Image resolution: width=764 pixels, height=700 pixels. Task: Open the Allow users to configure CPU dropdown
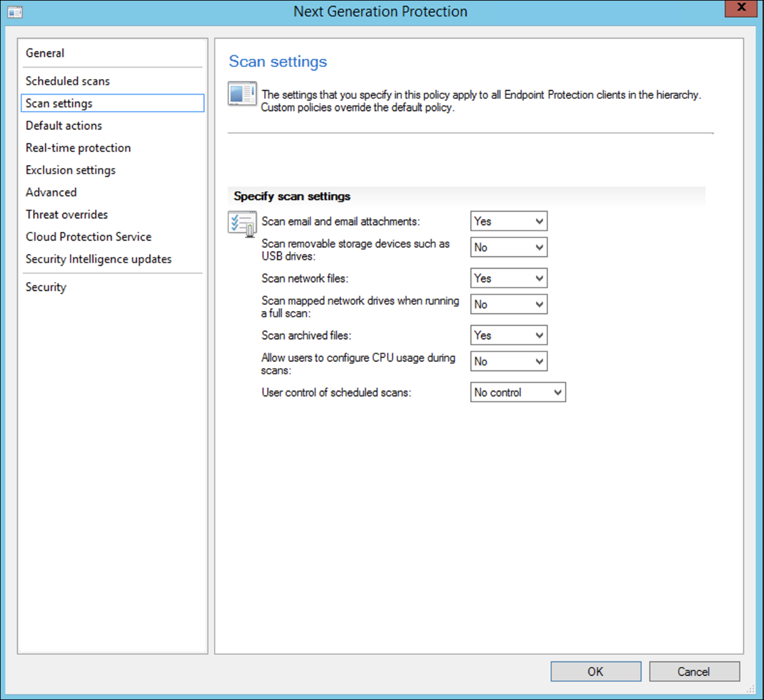(509, 362)
